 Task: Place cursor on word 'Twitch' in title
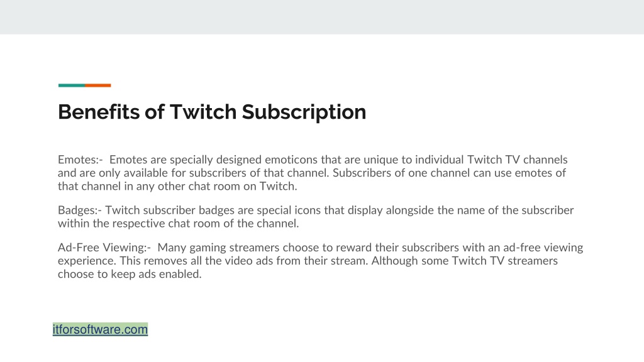(203, 112)
